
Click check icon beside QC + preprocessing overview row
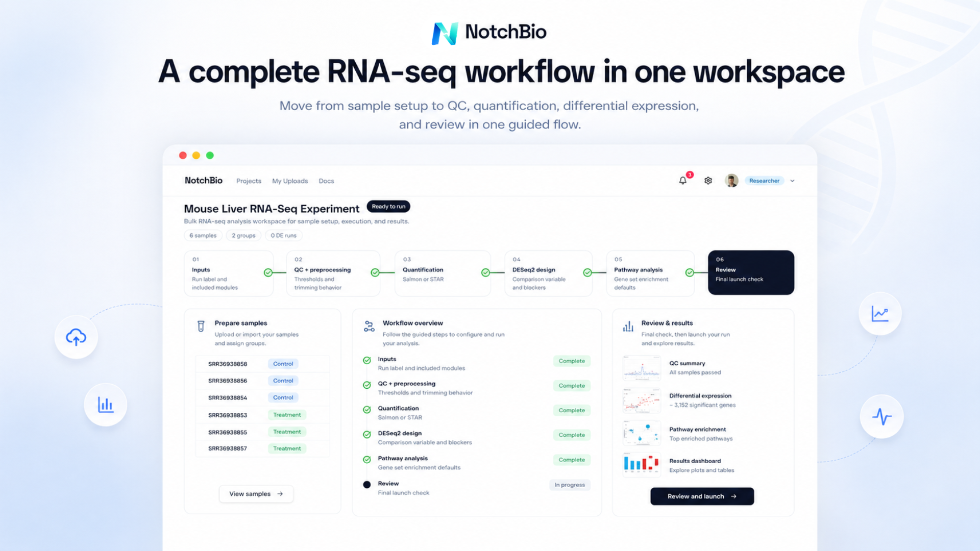point(366,385)
